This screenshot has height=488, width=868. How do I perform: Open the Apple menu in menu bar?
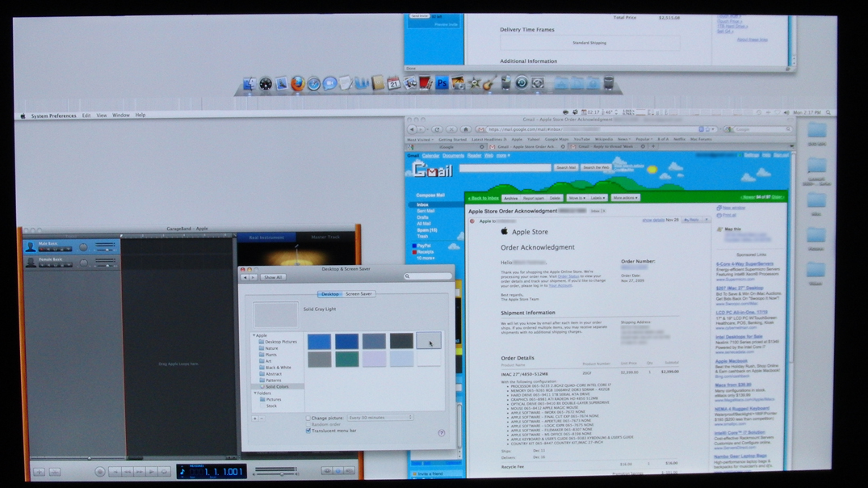[x=23, y=116]
